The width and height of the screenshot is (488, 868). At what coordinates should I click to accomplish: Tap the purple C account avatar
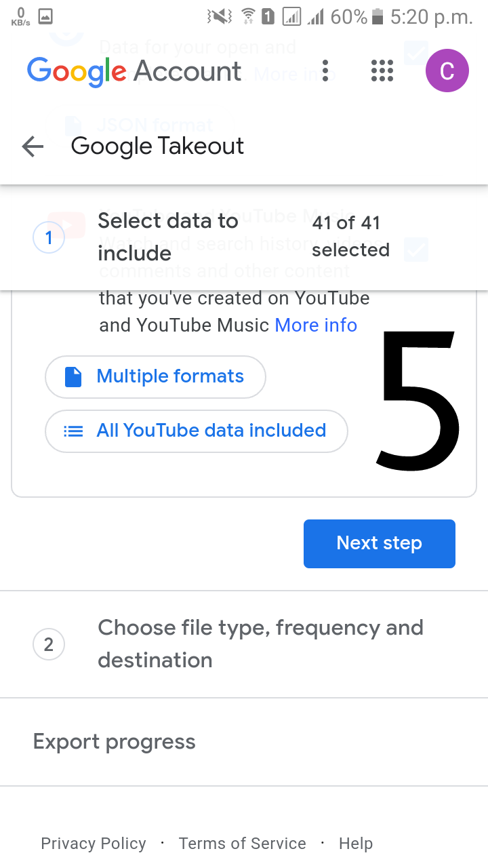tap(447, 71)
